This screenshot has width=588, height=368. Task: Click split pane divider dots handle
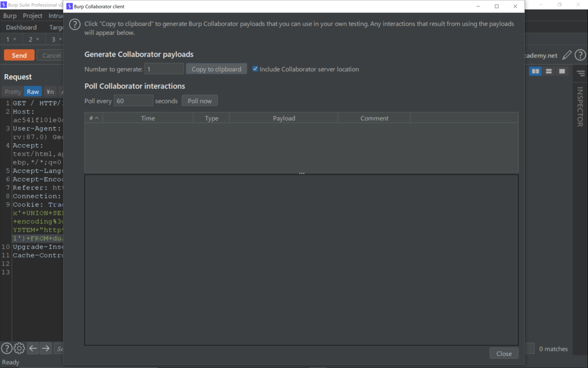pyautogui.click(x=301, y=173)
